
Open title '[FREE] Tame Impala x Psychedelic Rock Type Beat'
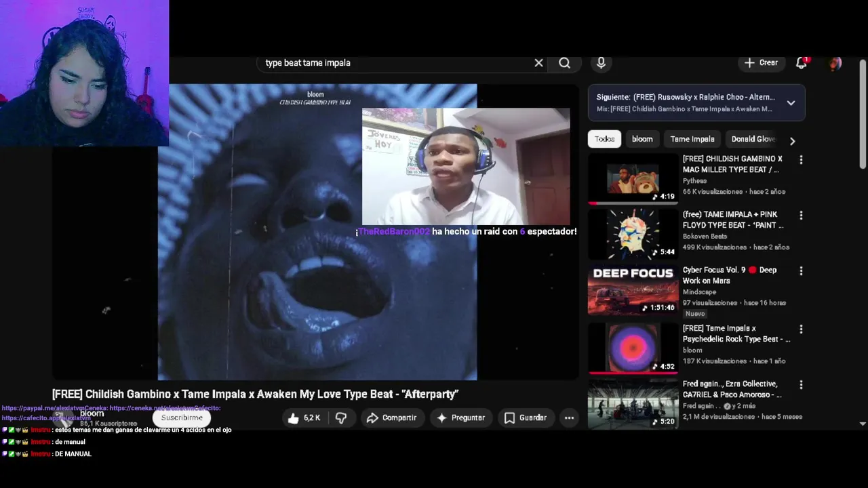tap(736, 333)
